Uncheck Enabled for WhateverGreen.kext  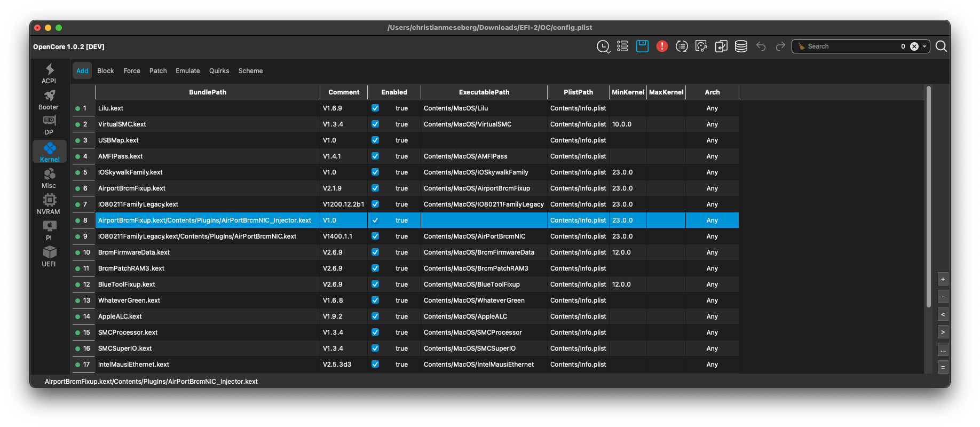[375, 300]
